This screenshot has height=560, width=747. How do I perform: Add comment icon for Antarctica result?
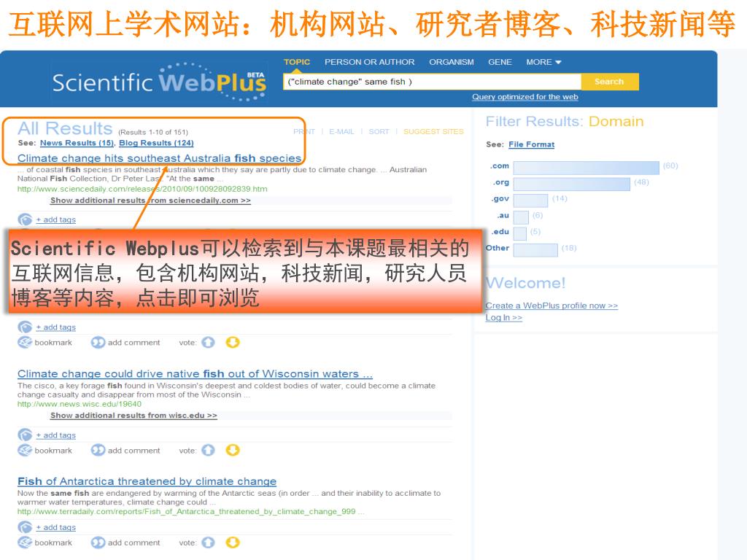coord(98,542)
